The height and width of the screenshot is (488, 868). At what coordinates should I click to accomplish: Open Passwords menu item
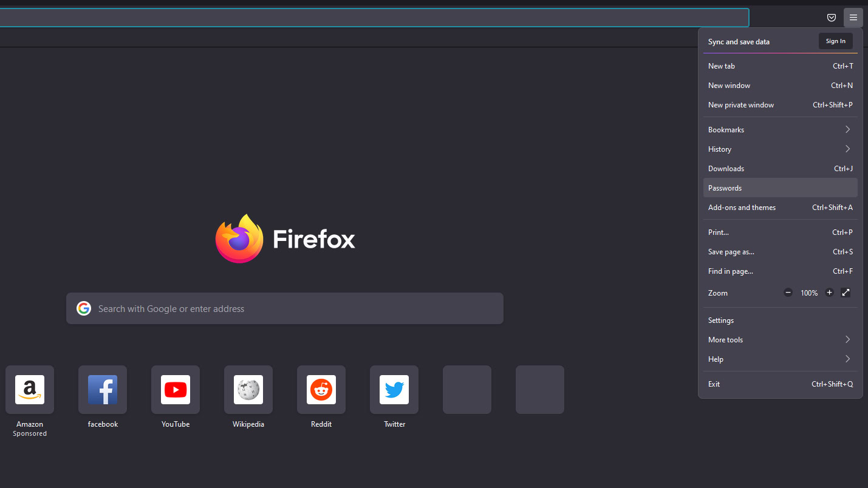click(x=781, y=188)
